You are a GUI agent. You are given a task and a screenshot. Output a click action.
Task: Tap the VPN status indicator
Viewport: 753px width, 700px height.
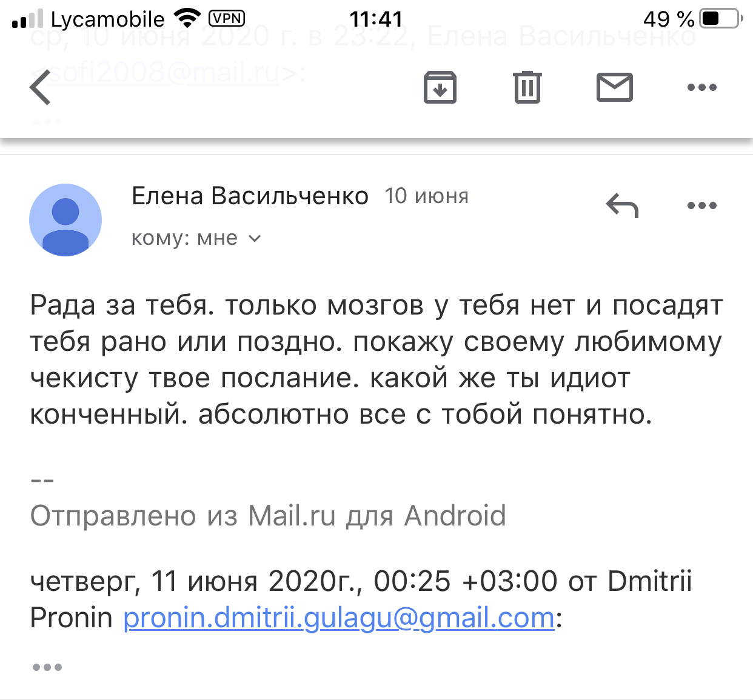coord(227,19)
